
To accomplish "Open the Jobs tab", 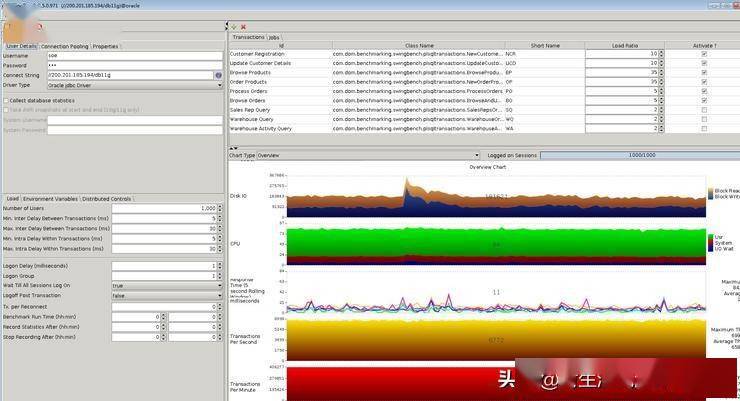I will [x=274, y=37].
